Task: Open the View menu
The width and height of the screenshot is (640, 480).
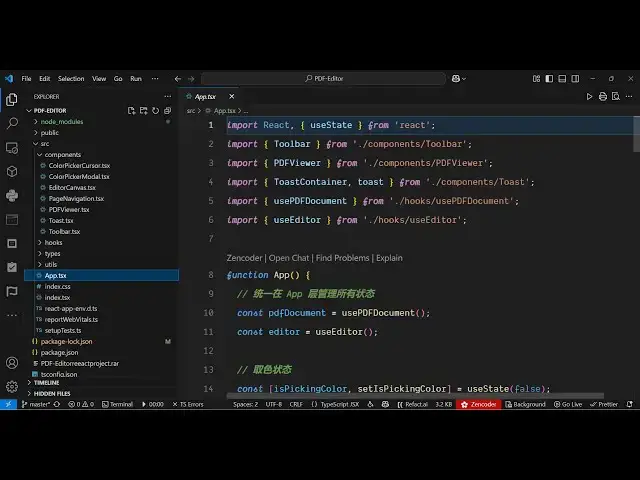Action: point(99,78)
